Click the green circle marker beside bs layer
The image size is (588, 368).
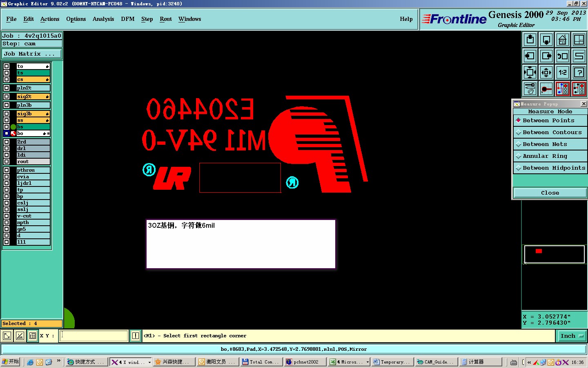(13, 127)
